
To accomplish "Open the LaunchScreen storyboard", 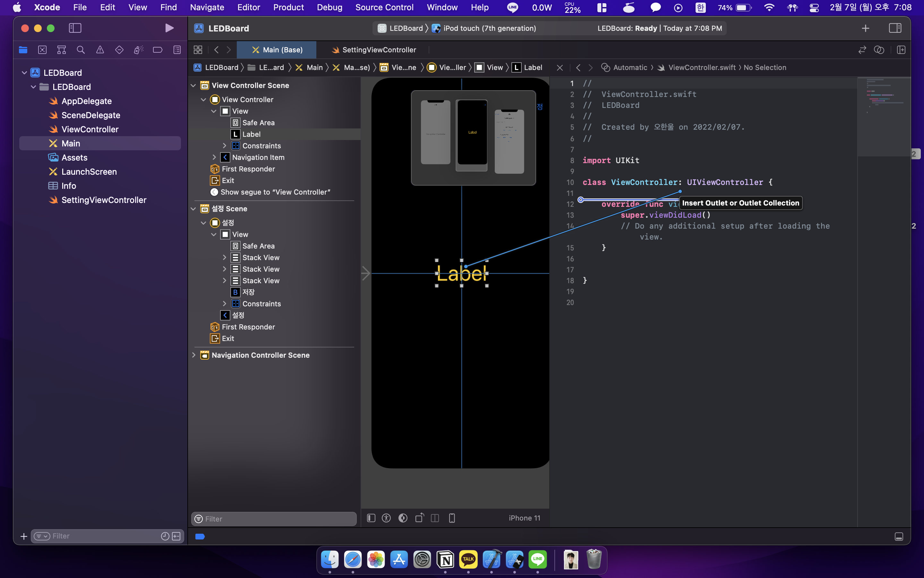I will 89,172.
